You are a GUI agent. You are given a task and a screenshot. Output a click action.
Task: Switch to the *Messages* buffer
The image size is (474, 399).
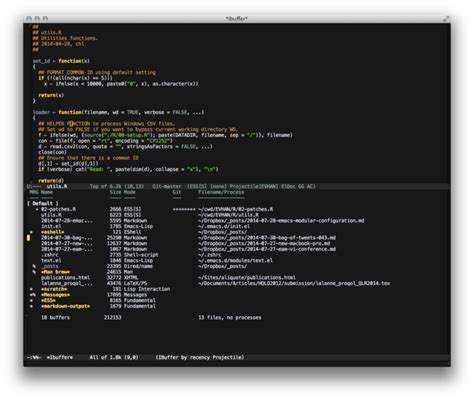55,295
